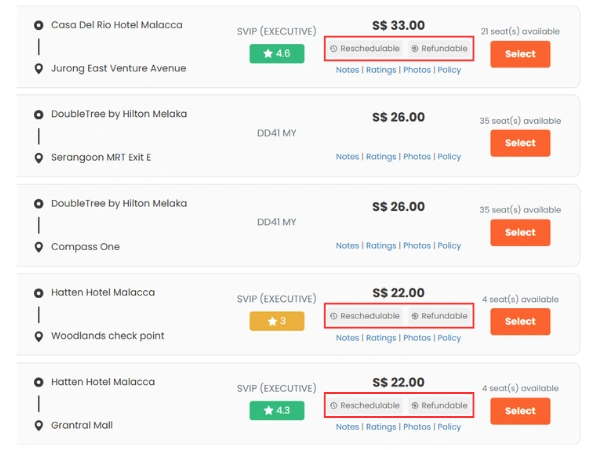
Task: Click the 4.3 star rating badge
Action: 277,410
